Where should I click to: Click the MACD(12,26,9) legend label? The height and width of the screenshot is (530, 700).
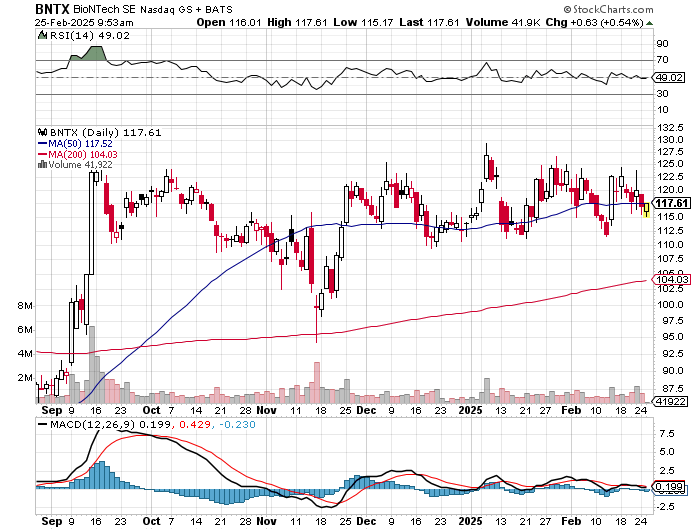pyautogui.click(x=93, y=425)
